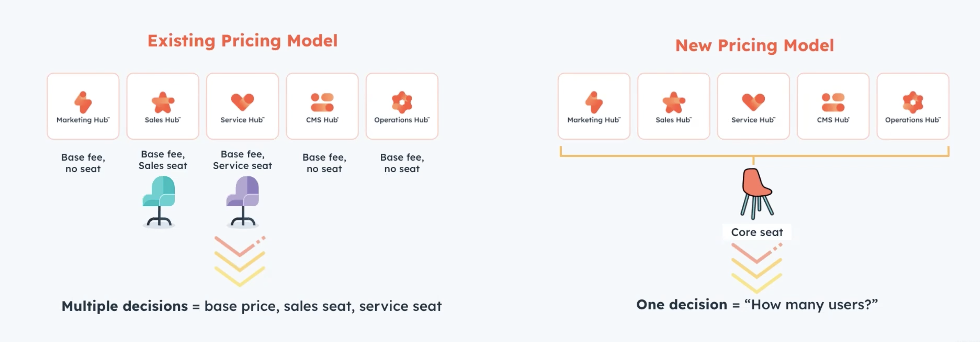Click the down chevrons below Core seat
The image size is (980, 342).
[756, 268]
